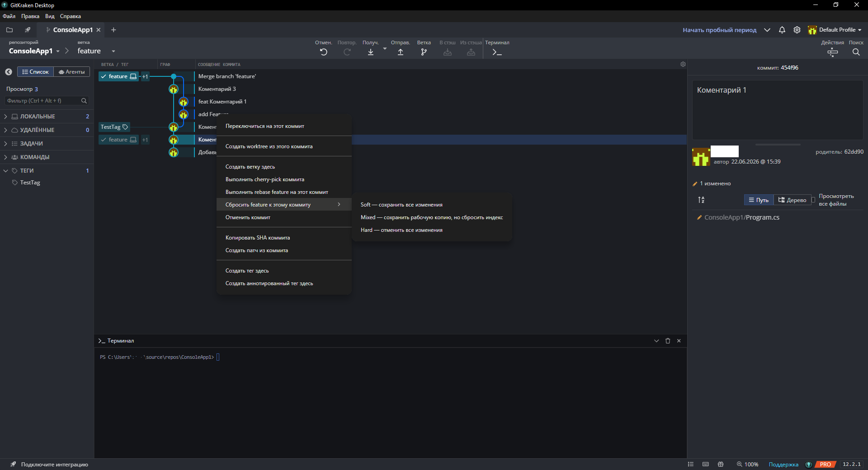Select Hard reset option in submenu
868x470 pixels.
[x=432, y=230]
